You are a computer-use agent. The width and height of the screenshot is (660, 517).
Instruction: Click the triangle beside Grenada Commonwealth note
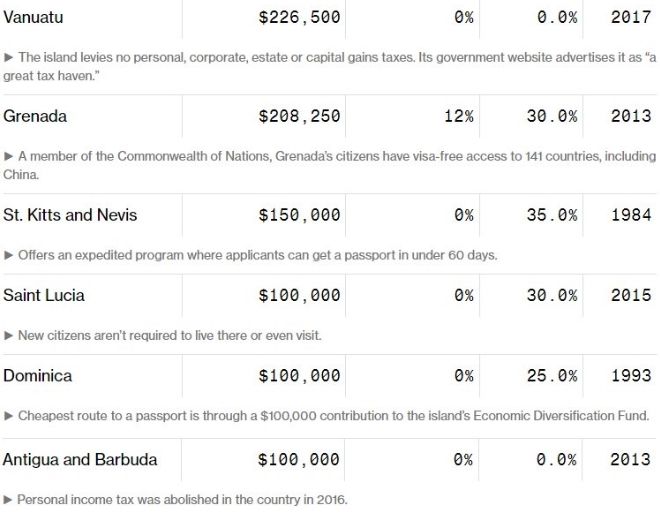click(x=9, y=156)
